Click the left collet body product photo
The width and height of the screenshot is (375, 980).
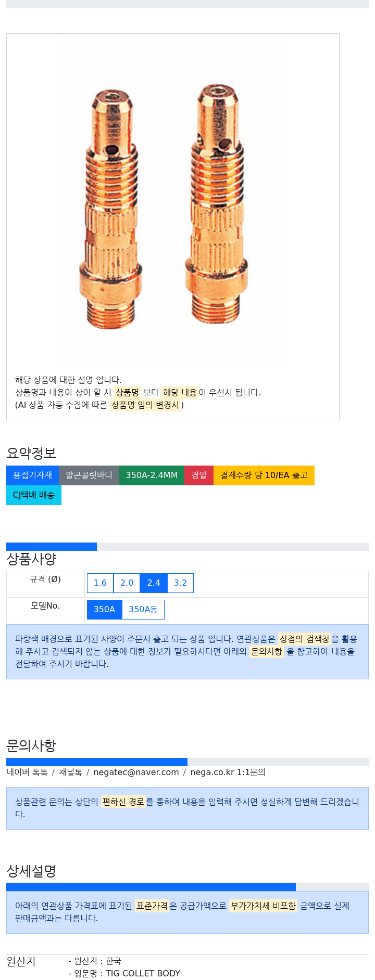(110, 210)
